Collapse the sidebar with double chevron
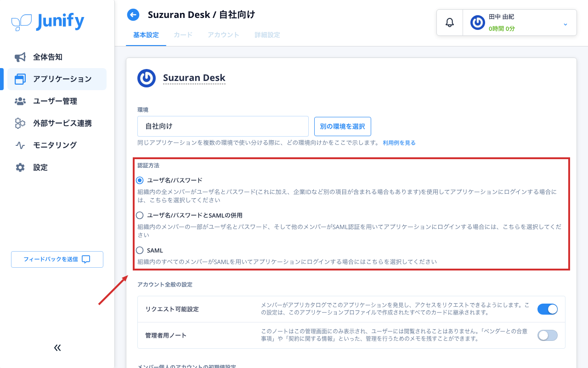Viewport: 588px width, 368px height. [x=57, y=348]
